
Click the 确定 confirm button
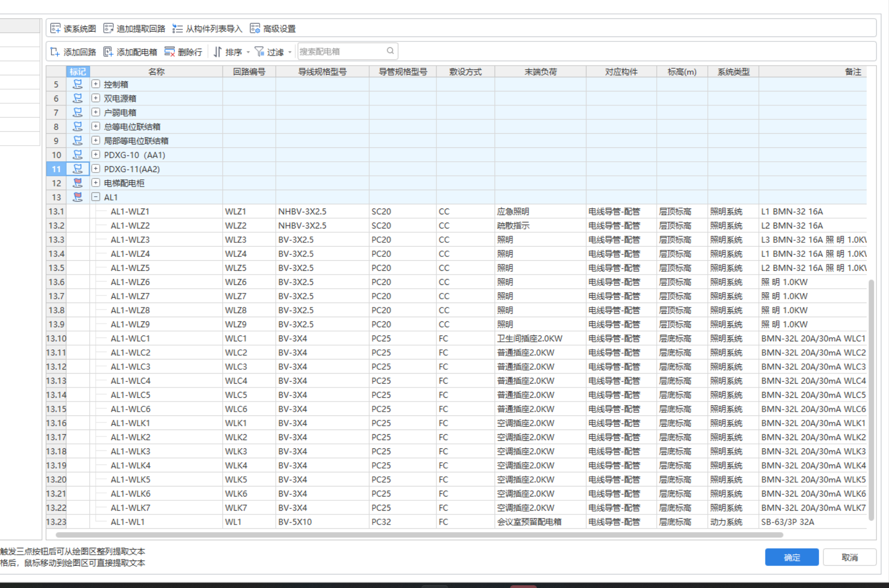click(x=792, y=557)
